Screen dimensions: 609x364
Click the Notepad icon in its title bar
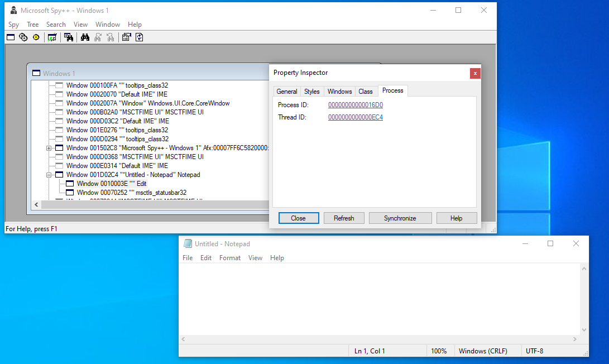click(x=188, y=243)
